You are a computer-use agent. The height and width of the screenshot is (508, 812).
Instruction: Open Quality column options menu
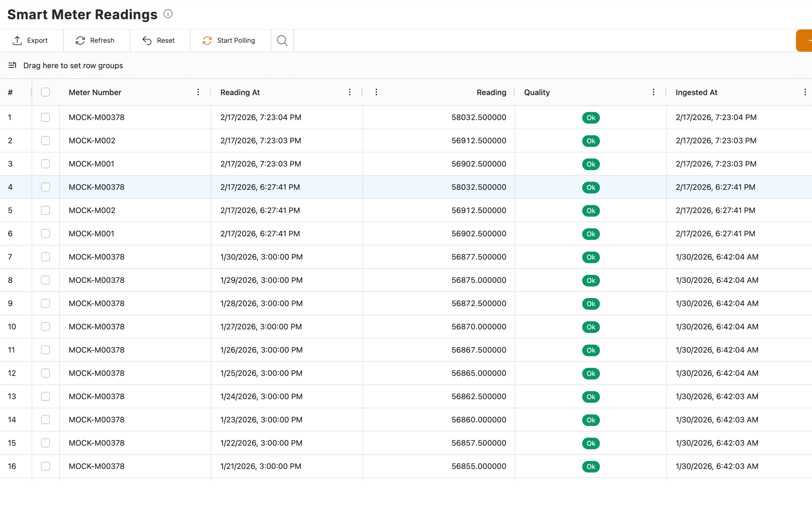coord(653,92)
